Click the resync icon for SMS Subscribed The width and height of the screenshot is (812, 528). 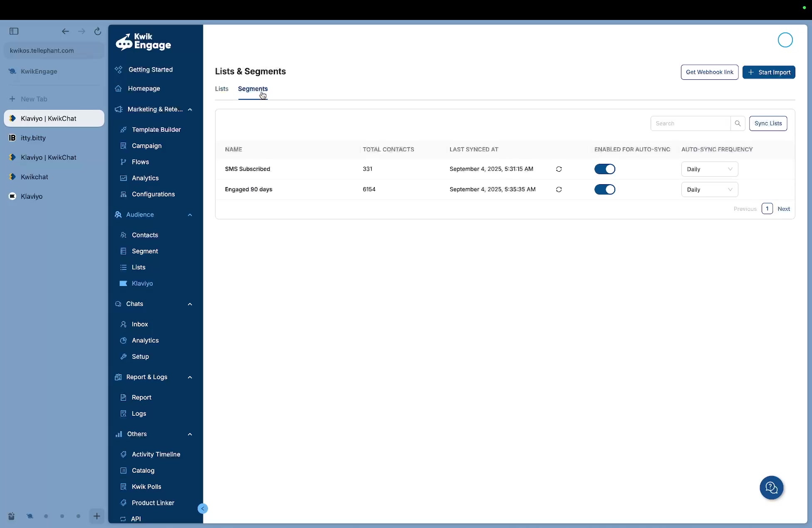coord(559,169)
